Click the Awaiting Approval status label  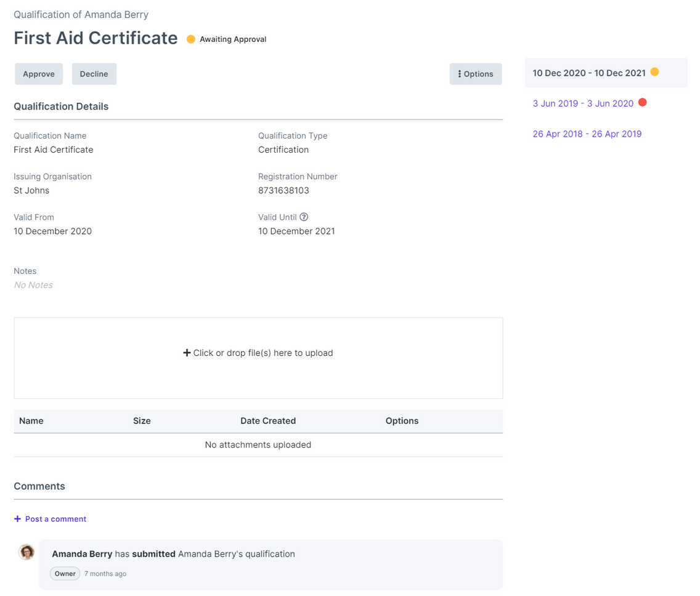click(233, 39)
